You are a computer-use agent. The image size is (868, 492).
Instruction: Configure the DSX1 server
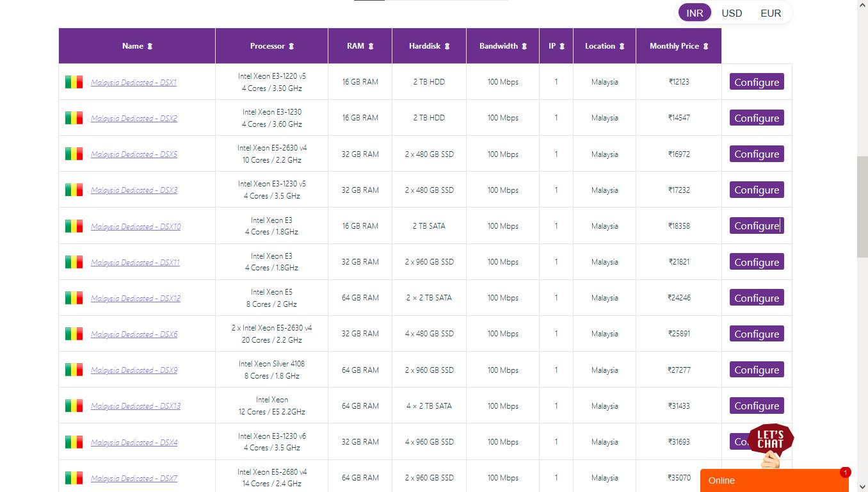[757, 82]
